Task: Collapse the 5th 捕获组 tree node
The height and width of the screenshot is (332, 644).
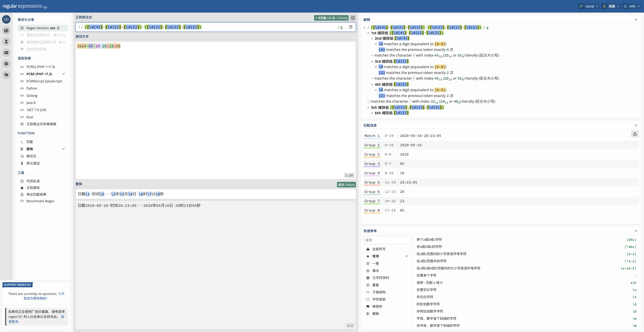Action: (368, 108)
